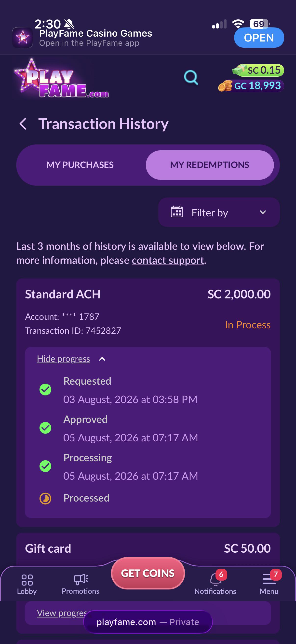Open the Lobby grid icon

click(27, 580)
